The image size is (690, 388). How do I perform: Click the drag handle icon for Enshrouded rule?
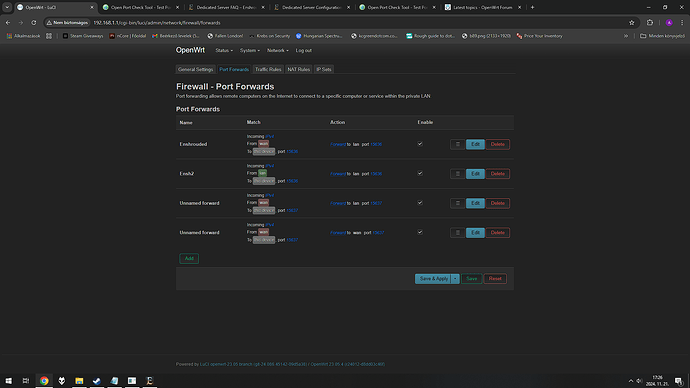click(x=457, y=144)
